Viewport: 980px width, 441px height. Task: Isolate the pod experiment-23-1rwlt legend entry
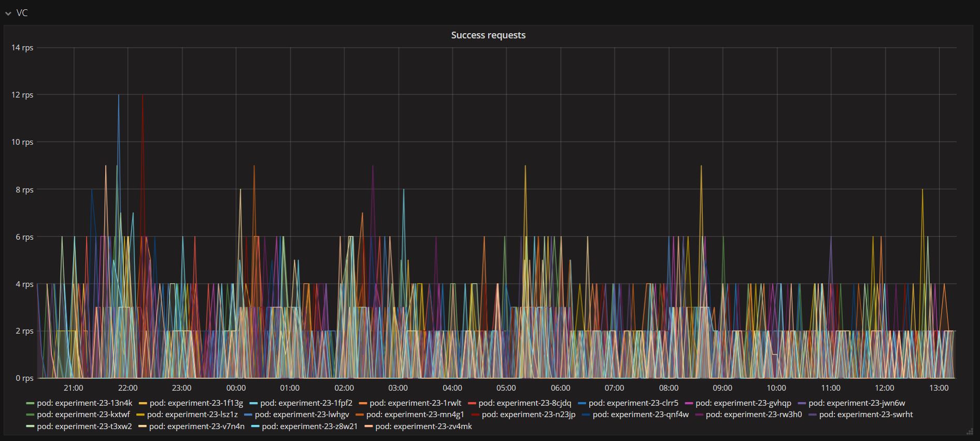(x=415, y=403)
